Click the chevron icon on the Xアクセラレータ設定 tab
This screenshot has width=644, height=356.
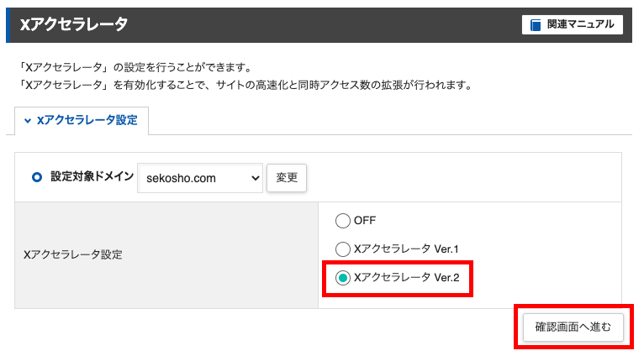click(x=28, y=121)
